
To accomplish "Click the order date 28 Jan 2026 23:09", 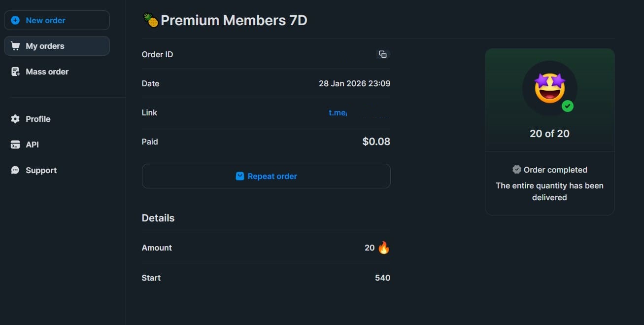I will 354,83.
